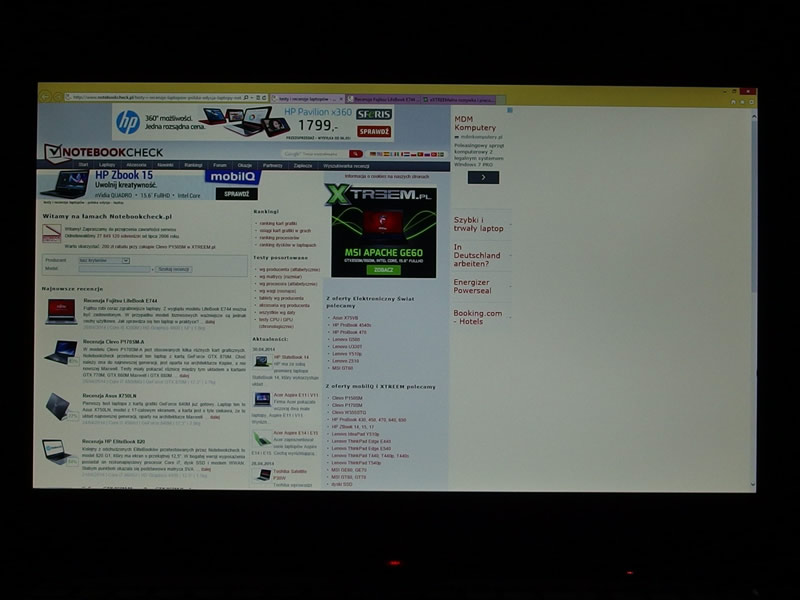The width and height of the screenshot is (800, 600).
Task: Open the Acer Aspire E14 | E15 news thumbnail
Action: (262, 438)
